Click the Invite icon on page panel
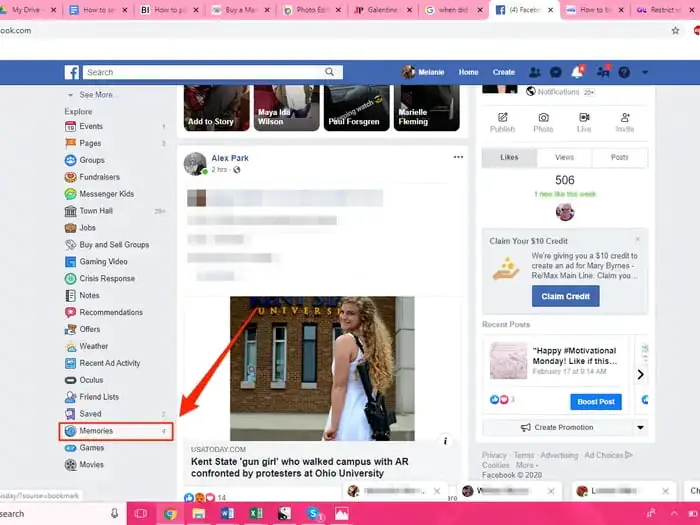Viewport: 700px width, 525px height. 625,117
